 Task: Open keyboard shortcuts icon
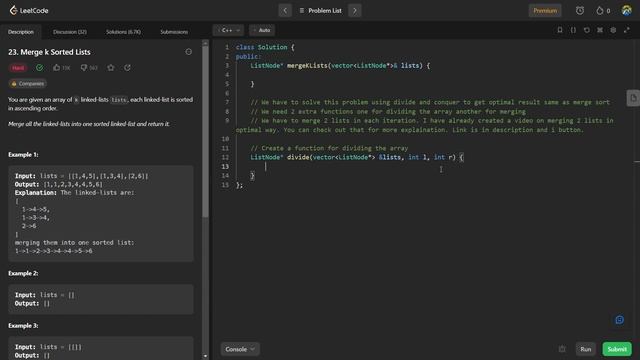pyautogui.click(x=600, y=30)
